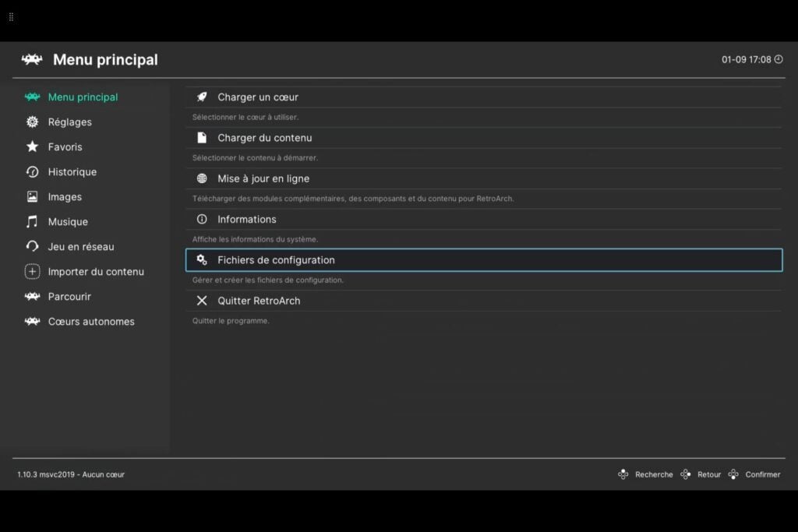This screenshot has width=798, height=532.
Task: Click the document icon beside Charger du contenu
Action: [202, 138]
